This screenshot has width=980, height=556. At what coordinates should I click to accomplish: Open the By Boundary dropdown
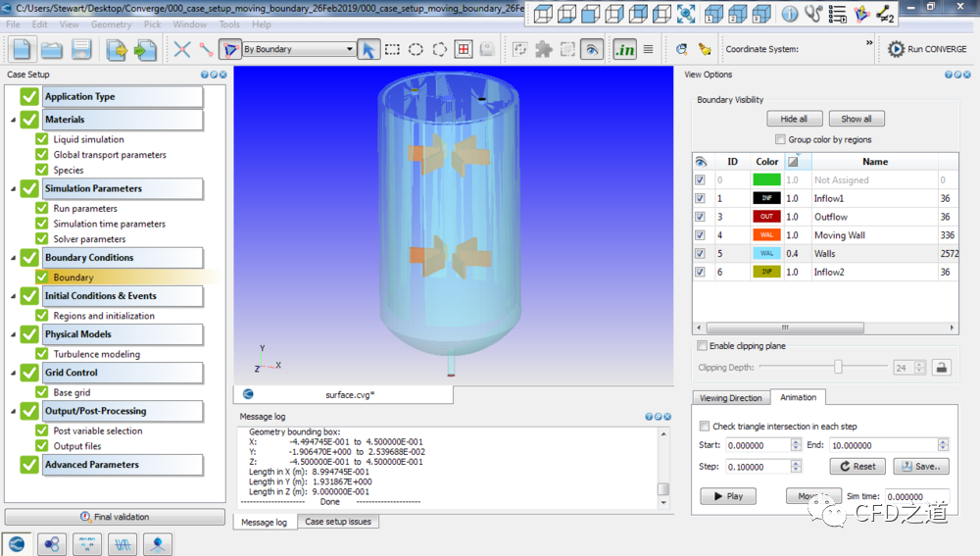click(x=298, y=49)
